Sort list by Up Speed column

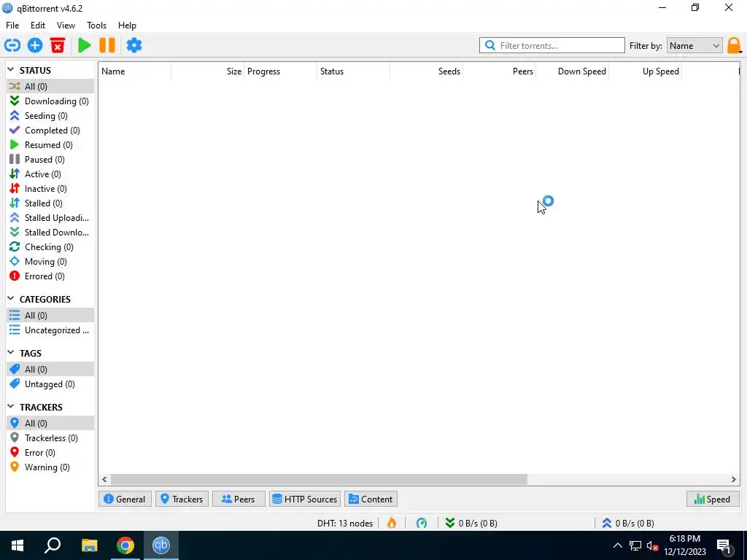[645, 71]
